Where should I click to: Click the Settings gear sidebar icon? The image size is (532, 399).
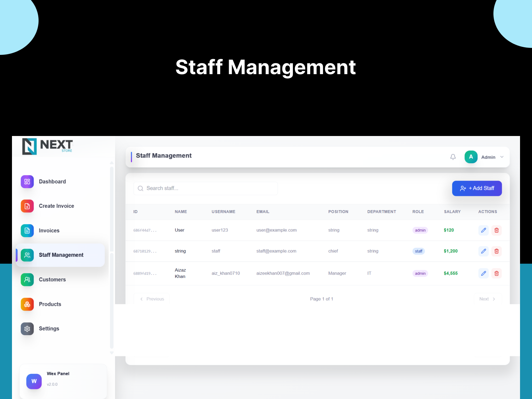[27, 329]
